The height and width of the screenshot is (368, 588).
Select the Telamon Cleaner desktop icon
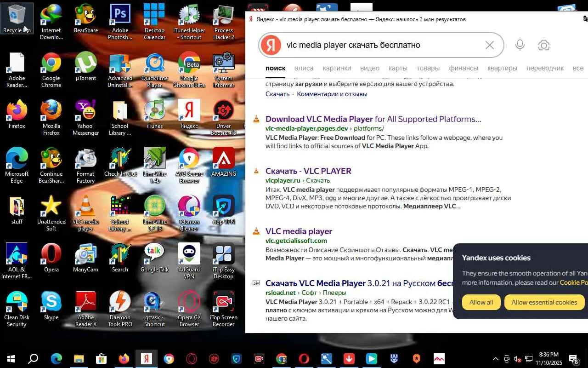click(189, 213)
